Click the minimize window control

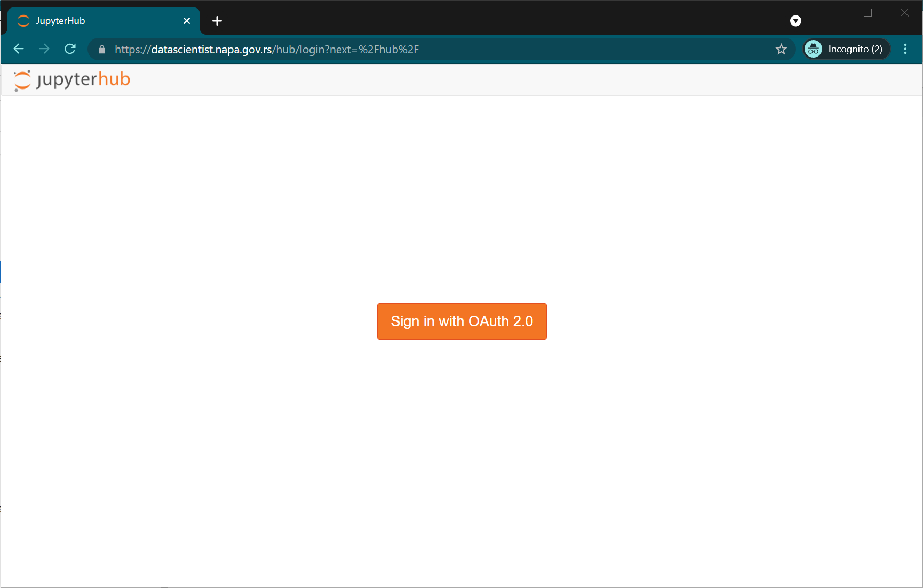click(831, 12)
